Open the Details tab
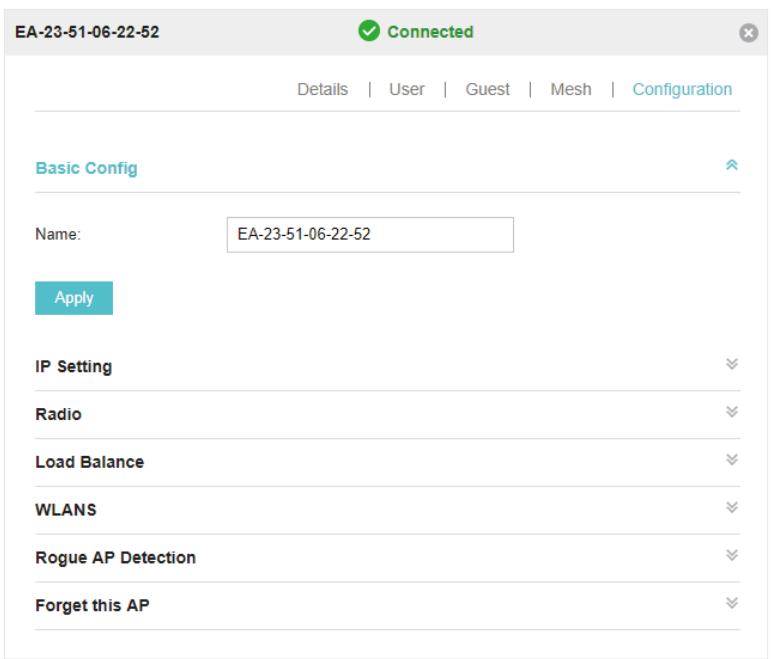Screen dimensions: 771x659 [323, 90]
